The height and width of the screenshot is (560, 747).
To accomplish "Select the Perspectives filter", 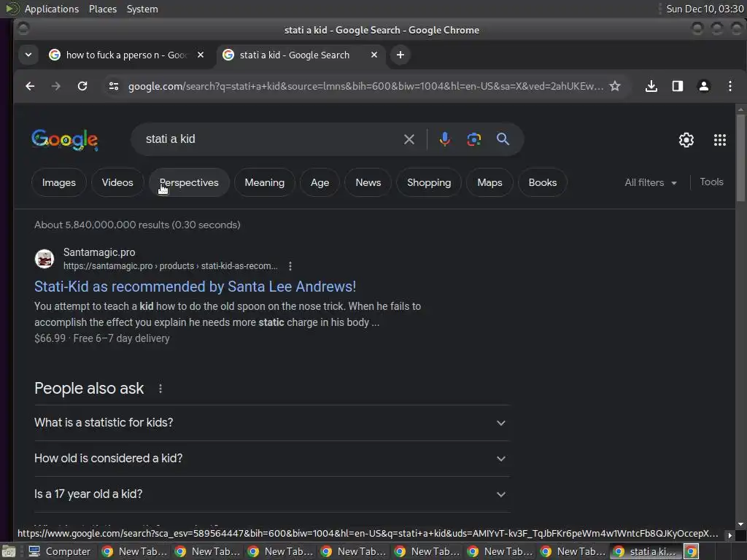I will (189, 182).
